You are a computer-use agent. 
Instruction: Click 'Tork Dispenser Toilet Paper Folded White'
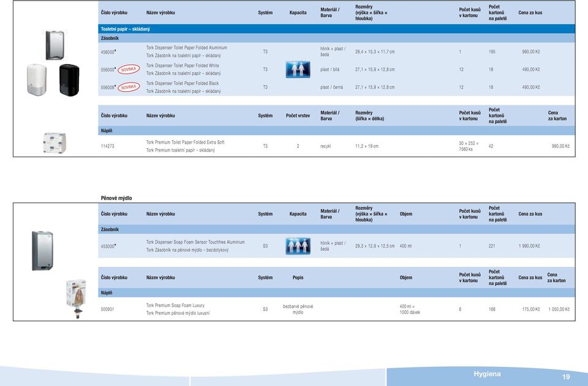[x=183, y=65]
